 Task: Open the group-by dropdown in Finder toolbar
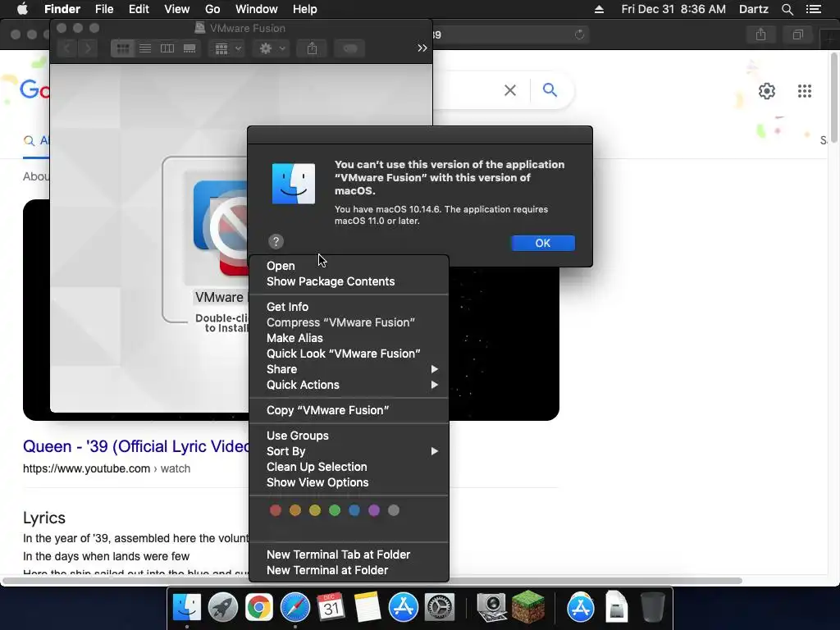point(227,48)
